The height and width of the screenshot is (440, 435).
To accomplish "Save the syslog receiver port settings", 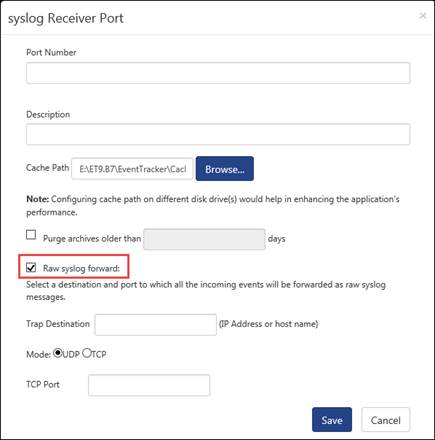I will tap(332, 420).
